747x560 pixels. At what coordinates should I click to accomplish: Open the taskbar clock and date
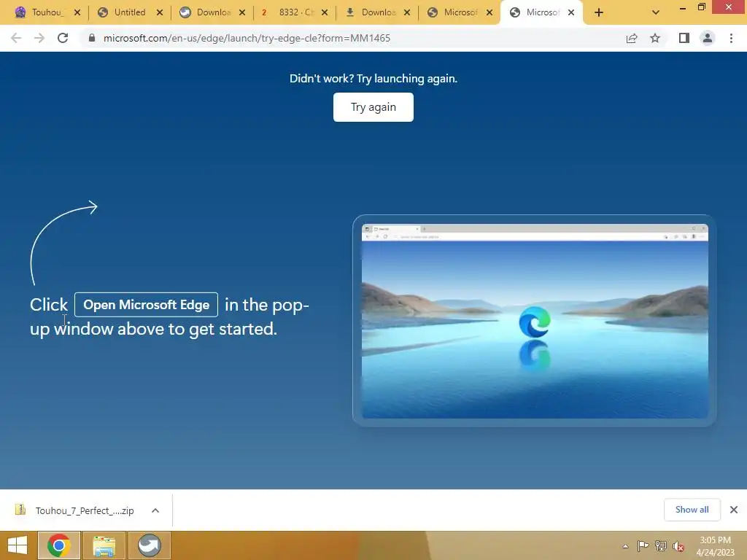point(715,546)
